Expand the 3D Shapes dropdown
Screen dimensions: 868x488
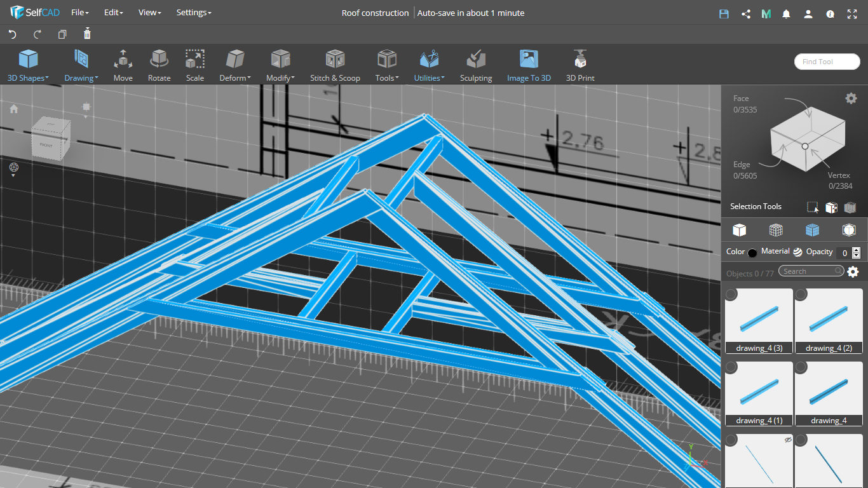pyautogui.click(x=28, y=66)
